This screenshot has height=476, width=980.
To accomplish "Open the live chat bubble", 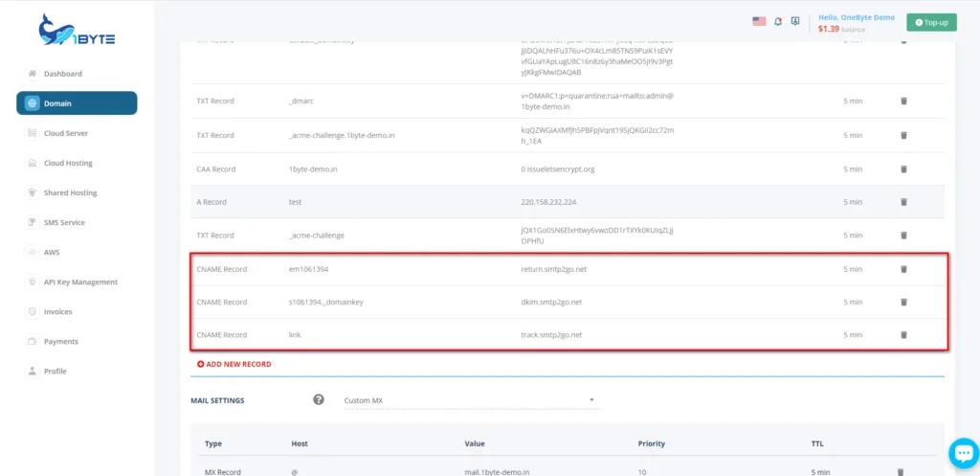I will coord(962,453).
